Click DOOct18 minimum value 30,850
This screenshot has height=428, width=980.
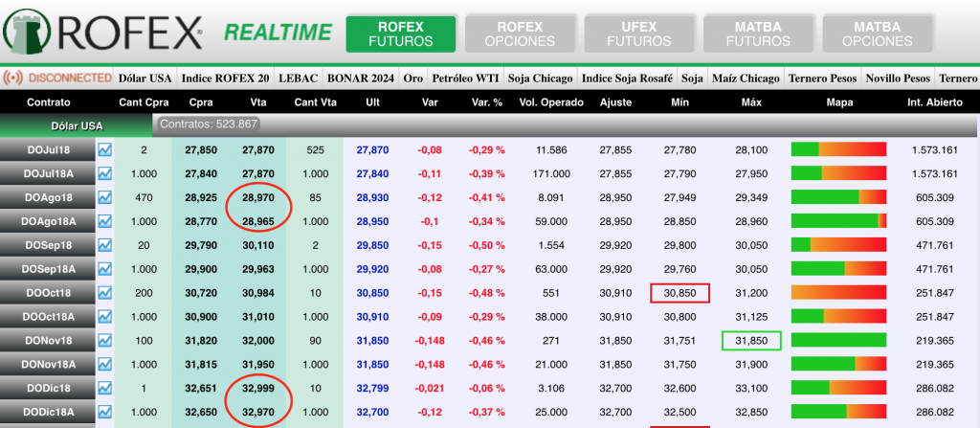pos(680,293)
